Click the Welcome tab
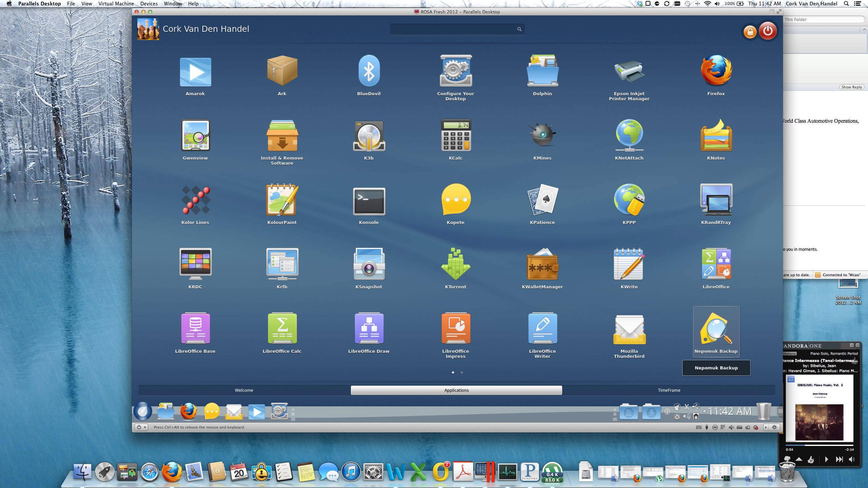This screenshot has width=868, height=488. click(x=244, y=390)
